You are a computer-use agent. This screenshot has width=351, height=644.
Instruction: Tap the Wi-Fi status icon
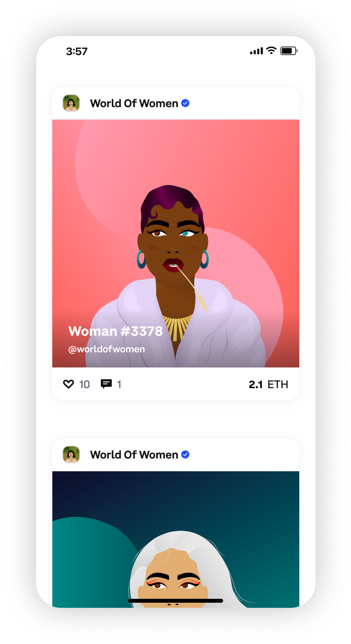pyautogui.click(x=272, y=51)
